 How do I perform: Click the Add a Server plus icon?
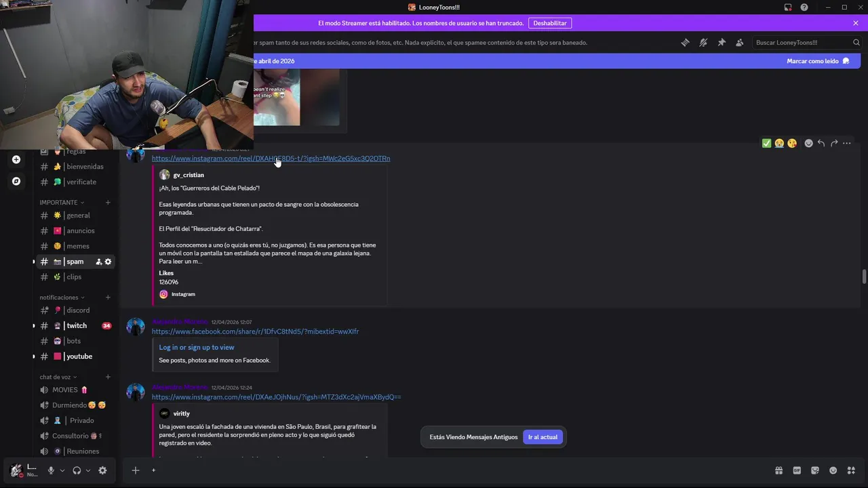pos(16,159)
